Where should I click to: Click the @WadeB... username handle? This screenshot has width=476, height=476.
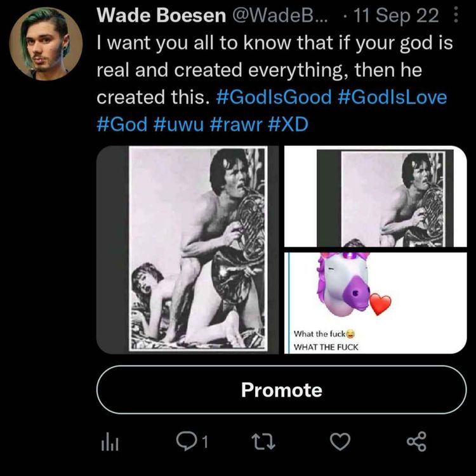276,17
